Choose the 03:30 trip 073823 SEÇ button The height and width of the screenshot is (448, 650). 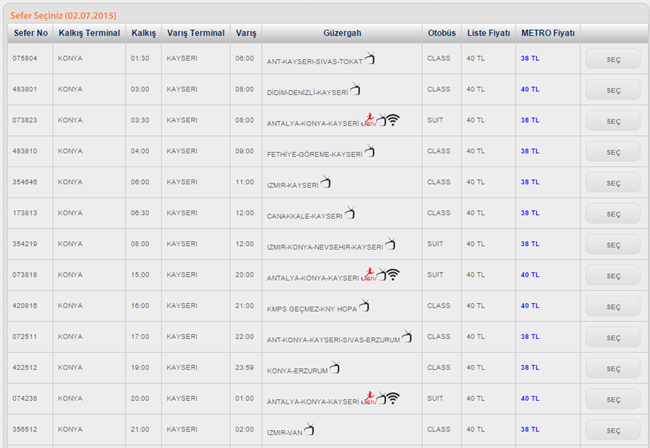click(x=613, y=121)
